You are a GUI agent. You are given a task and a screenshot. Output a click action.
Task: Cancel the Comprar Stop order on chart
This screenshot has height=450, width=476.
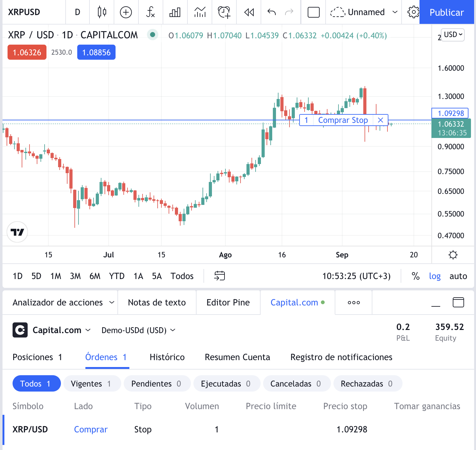point(380,120)
